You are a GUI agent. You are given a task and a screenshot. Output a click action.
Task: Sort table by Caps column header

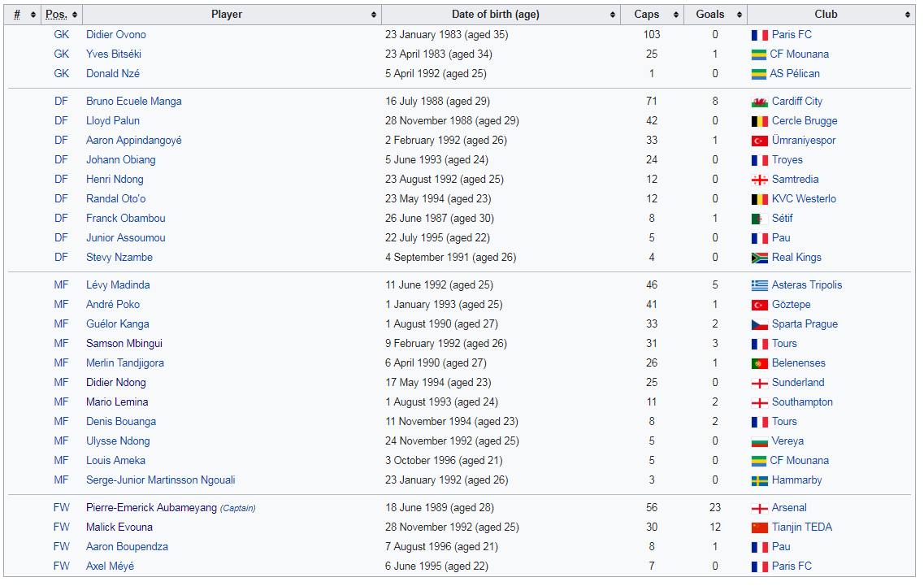coord(653,15)
